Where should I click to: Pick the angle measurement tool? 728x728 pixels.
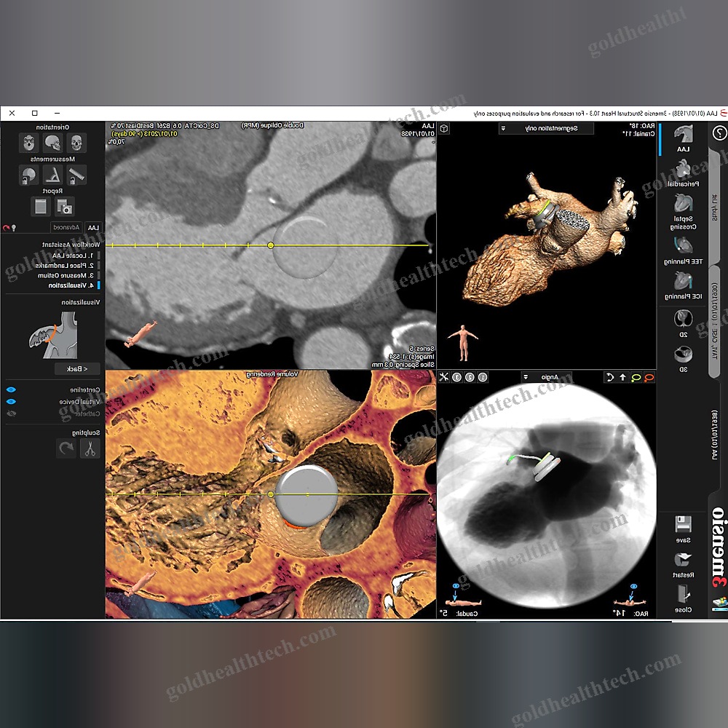[52, 175]
